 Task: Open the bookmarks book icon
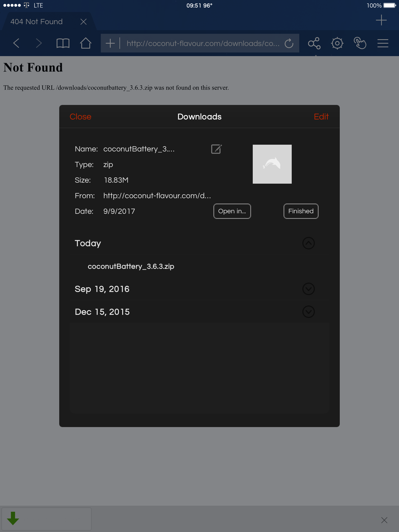63,43
